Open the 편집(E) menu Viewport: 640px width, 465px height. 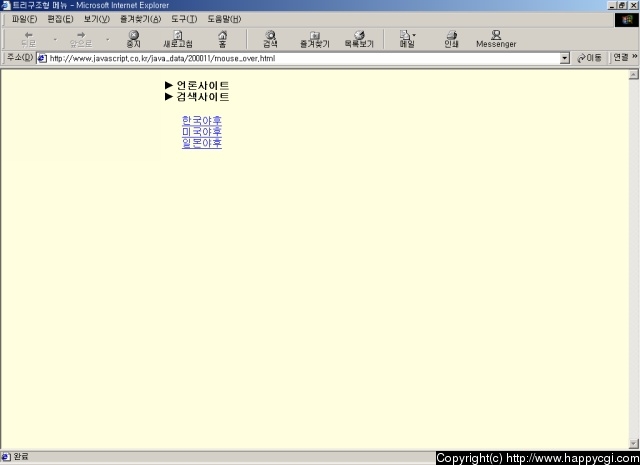click(x=60, y=19)
